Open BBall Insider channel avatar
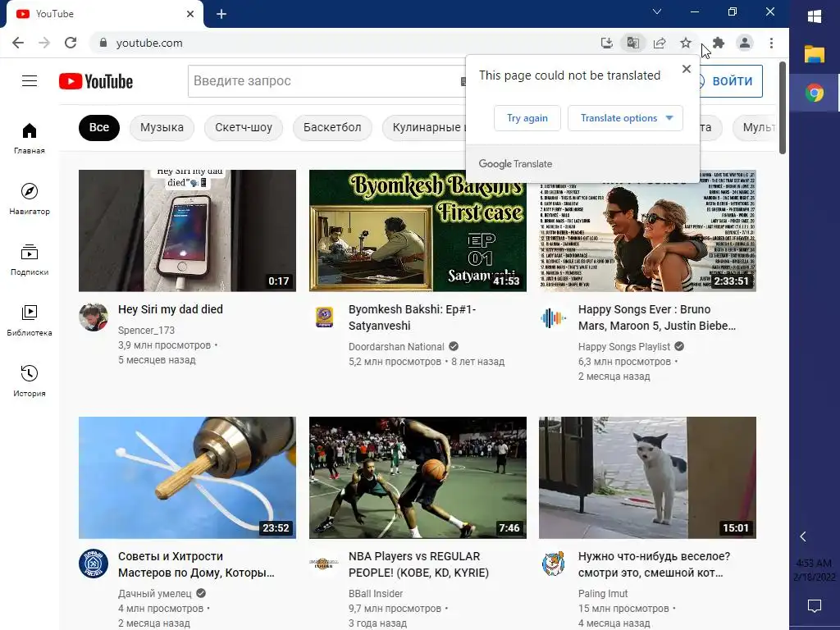The height and width of the screenshot is (630, 840). [324, 564]
